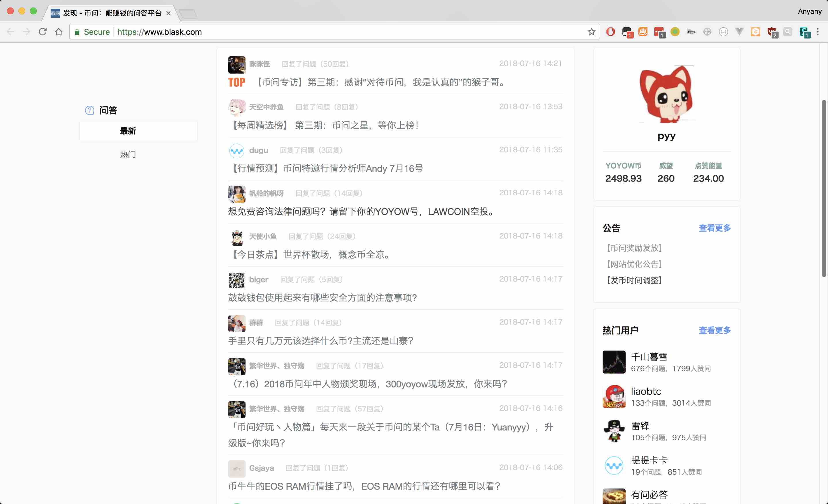828x504 pixels.
Task: Click 点赞能量 value 234.00
Action: pos(708,178)
